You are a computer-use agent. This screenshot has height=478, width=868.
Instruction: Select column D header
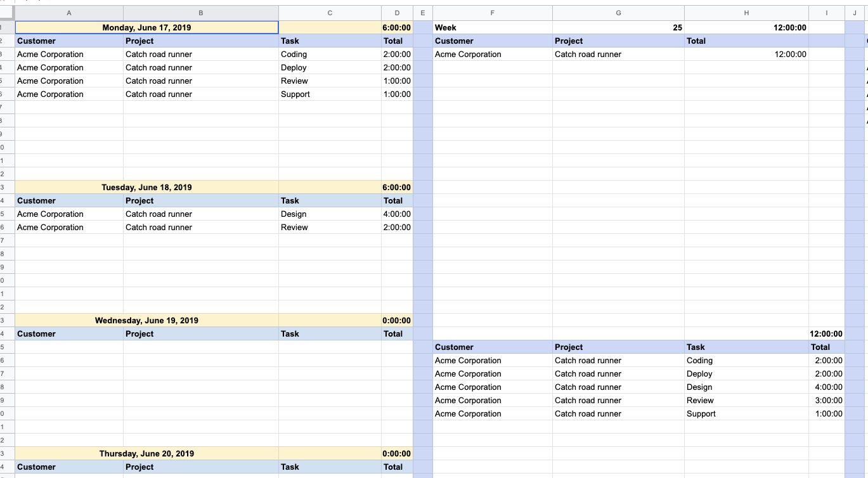tap(397, 13)
